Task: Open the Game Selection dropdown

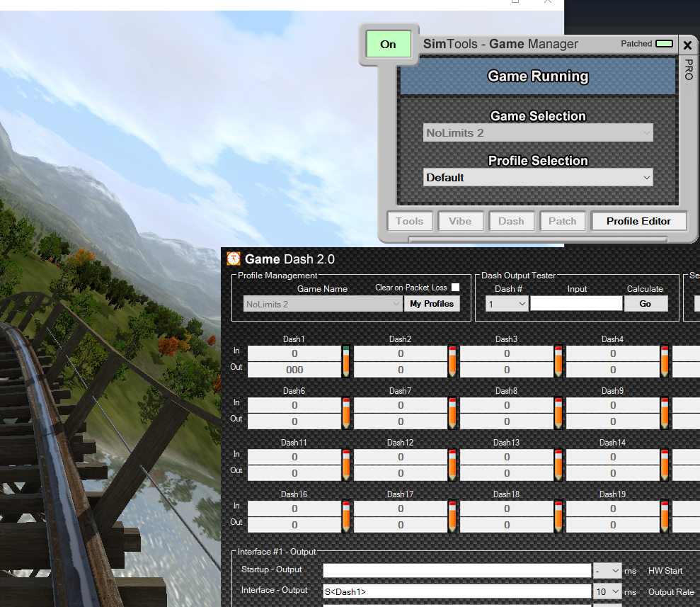Action: point(538,132)
